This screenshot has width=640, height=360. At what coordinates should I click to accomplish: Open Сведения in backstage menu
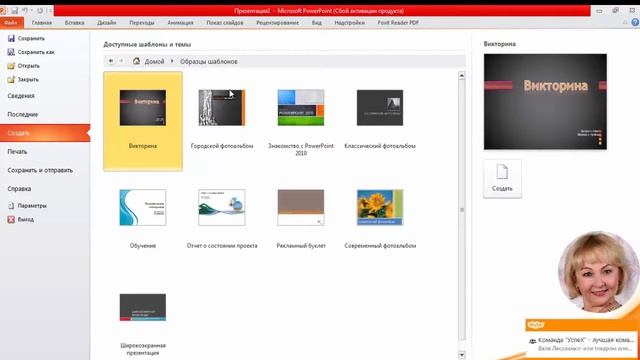pyautogui.click(x=21, y=96)
